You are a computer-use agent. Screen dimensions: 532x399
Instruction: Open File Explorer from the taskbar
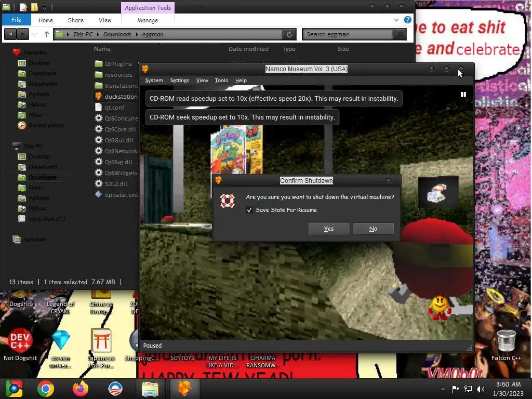150,389
